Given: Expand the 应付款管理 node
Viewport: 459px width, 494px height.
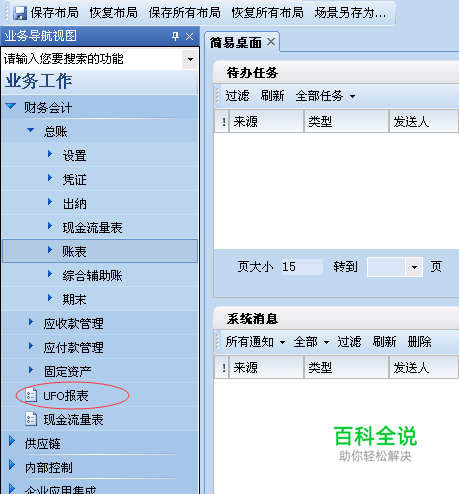Looking at the screenshot, I should (x=31, y=346).
